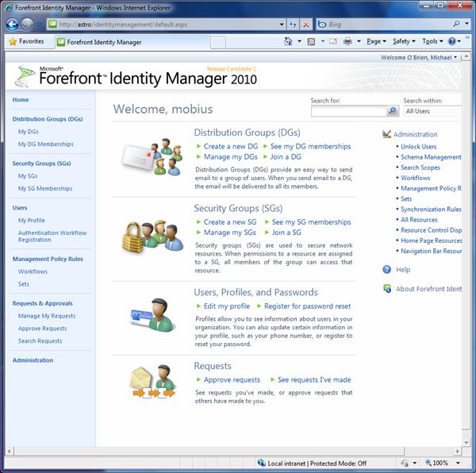Click the Print toolbar icon
The image size is (476, 473).
348,41
